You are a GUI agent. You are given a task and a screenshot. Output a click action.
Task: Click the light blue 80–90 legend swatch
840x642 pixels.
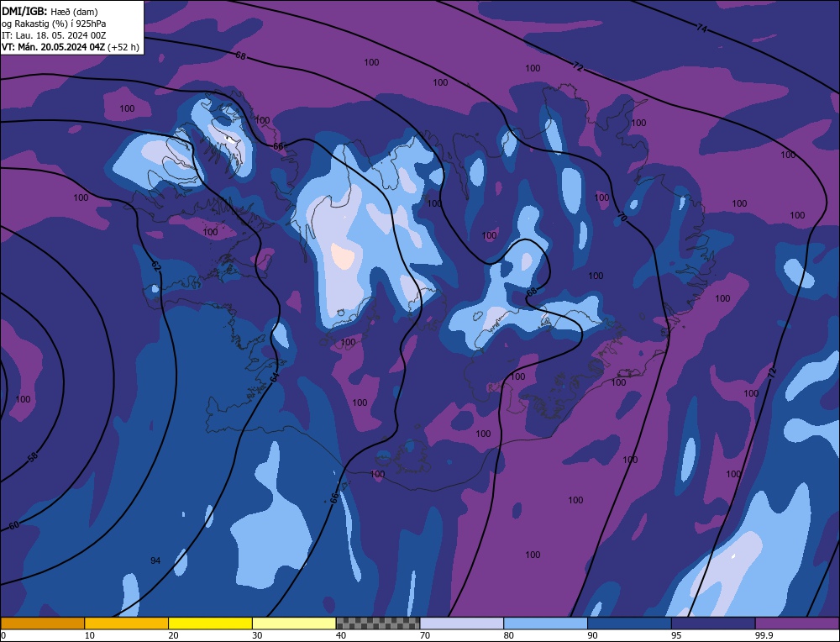(x=545, y=623)
